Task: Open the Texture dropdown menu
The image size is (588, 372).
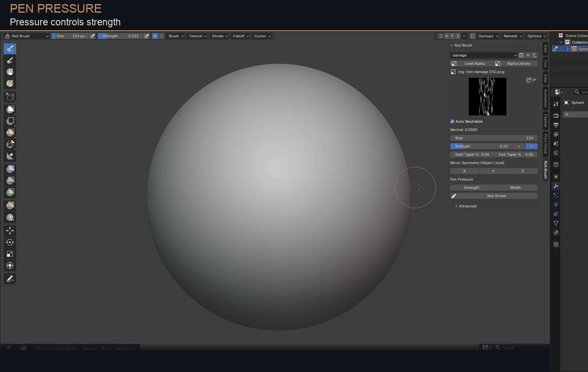Action: [198, 36]
